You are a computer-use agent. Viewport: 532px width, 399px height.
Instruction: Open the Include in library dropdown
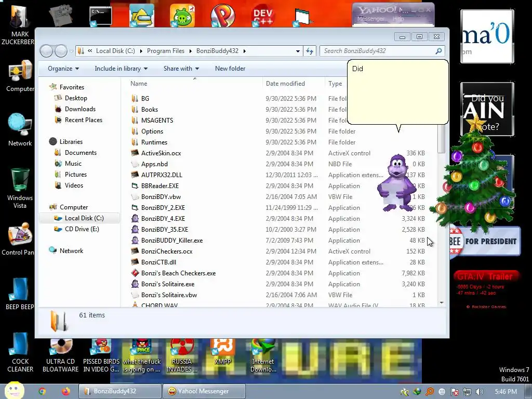click(x=121, y=69)
